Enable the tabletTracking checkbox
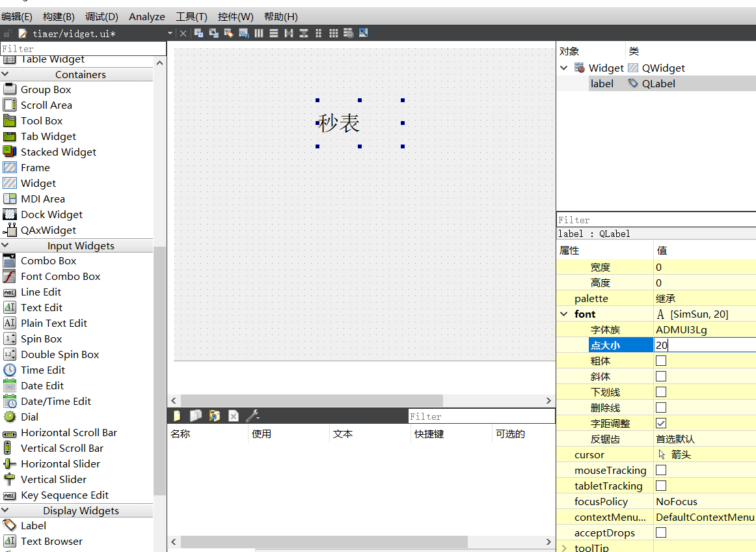Viewport: 756px width, 552px height. pyautogui.click(x=661, y=486)
